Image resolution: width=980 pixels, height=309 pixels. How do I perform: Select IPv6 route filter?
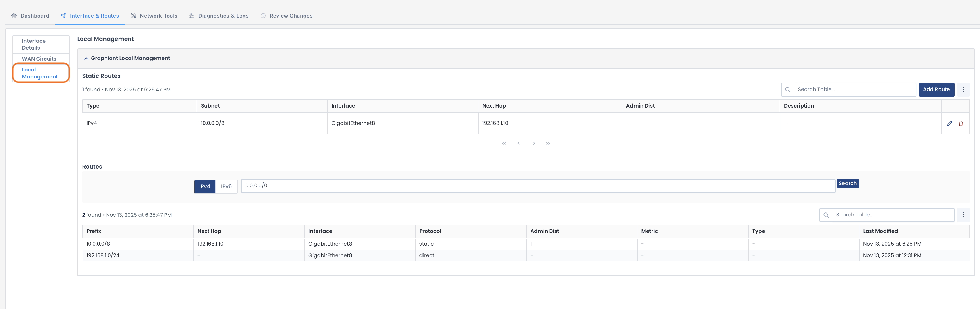pos(226,186)
